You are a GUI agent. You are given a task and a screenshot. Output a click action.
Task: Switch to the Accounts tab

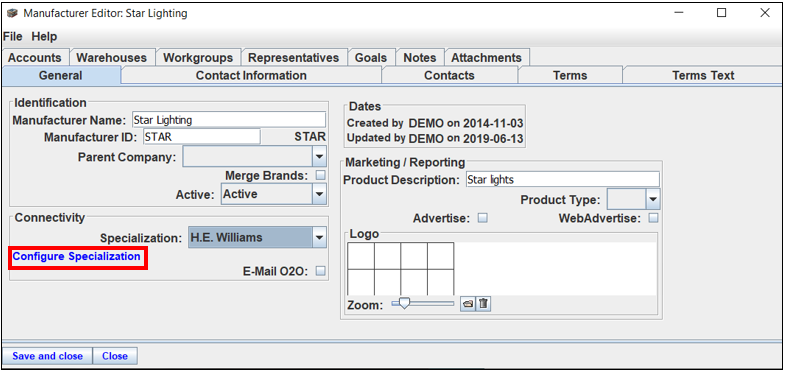tap(35, 58)
